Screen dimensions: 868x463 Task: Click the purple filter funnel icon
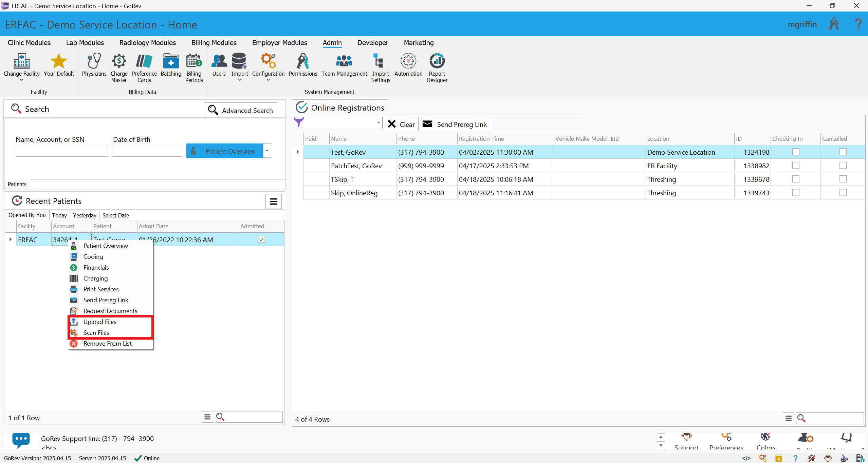tap(298, 122)
